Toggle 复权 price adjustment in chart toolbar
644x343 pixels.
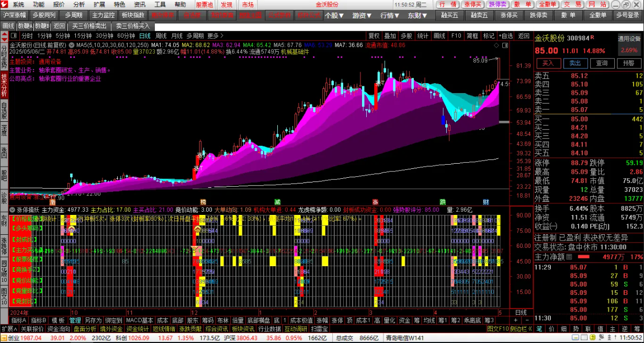[374, 36]
